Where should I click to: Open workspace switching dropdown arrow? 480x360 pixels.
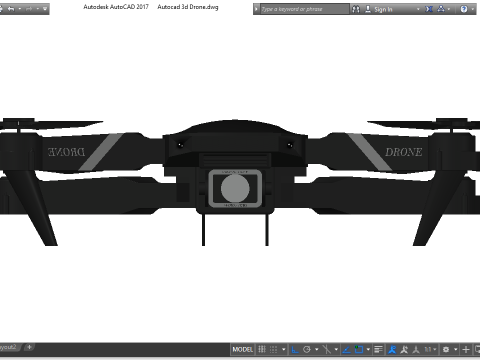click(456, 349)
